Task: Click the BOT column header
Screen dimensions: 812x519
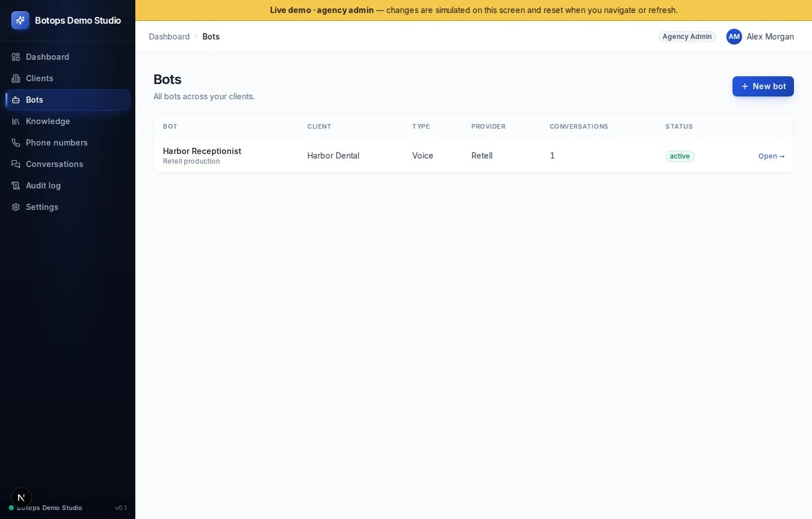Action: pyautogui.click(x=170, y=126)
